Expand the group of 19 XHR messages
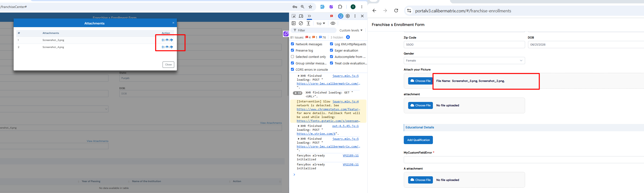Screen dimensions: 644x193 [x=297, y=93]
